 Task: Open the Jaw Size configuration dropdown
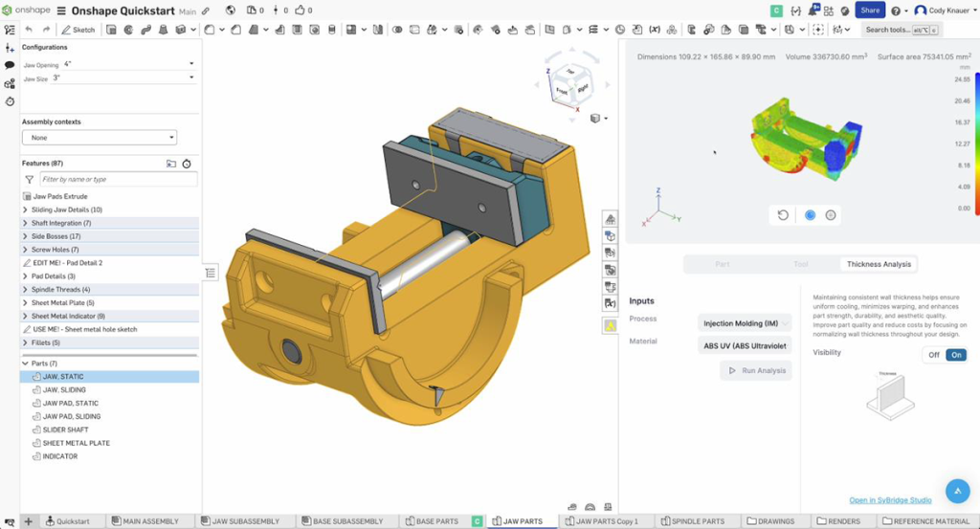coord(123,78)
